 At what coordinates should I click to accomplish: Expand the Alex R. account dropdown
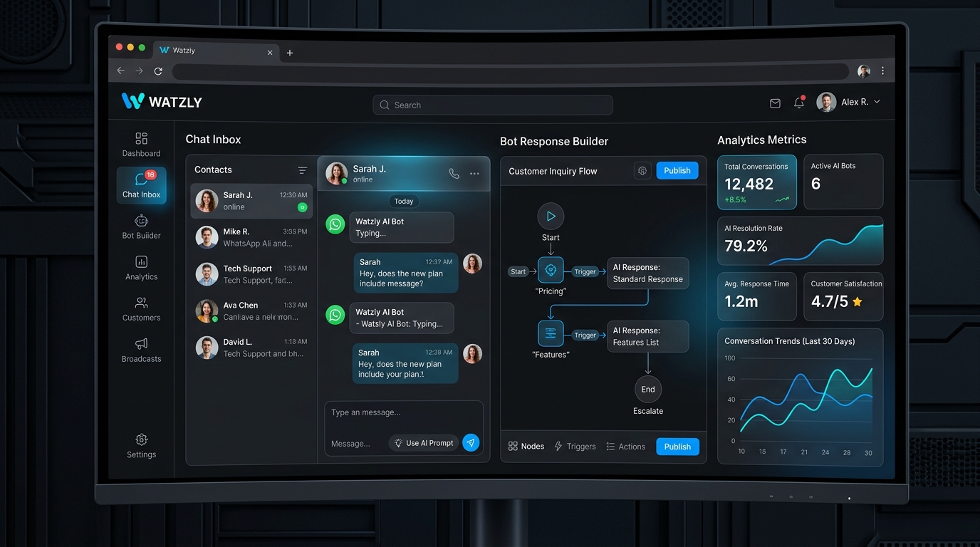point(877,102)
